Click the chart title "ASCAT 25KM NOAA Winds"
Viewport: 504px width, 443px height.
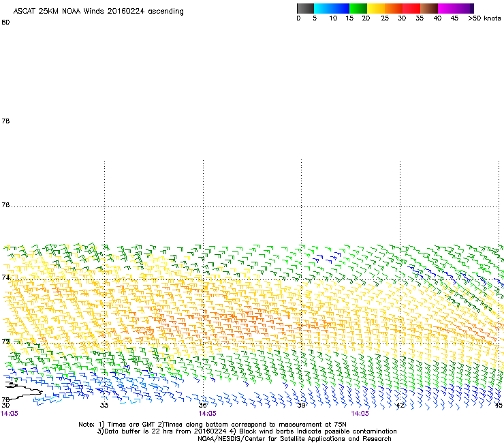59,11
